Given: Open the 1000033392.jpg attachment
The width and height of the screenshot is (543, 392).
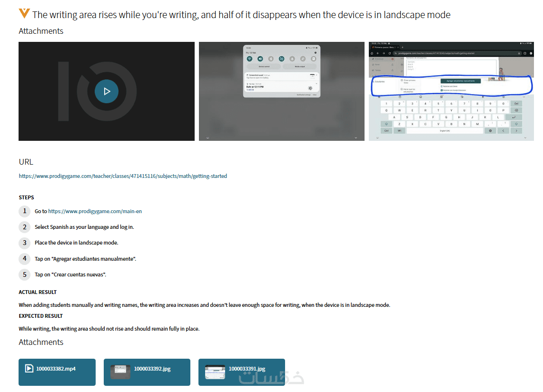Looking at the screenshot, I should point(147,372).
